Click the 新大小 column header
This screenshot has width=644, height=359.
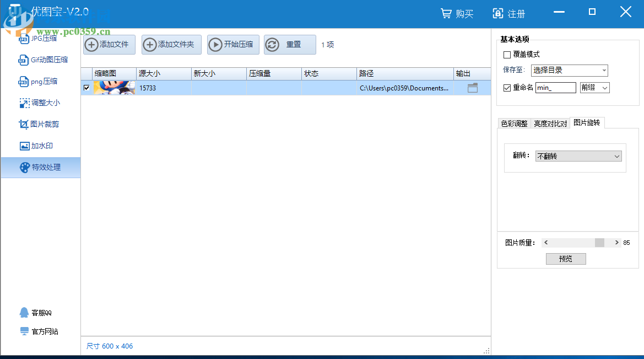coord(219,73)
